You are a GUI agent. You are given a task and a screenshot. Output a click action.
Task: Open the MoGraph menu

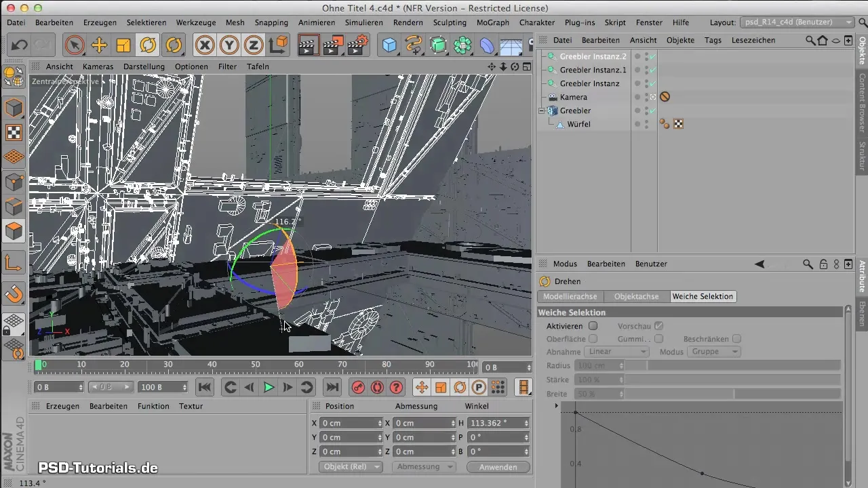[x=493, y=22]
